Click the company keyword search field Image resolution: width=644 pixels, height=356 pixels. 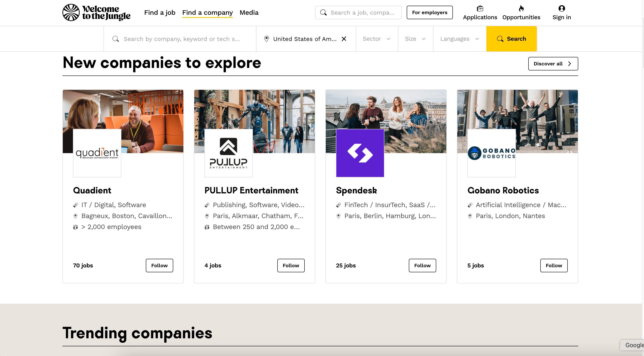(x=181, y=39)
